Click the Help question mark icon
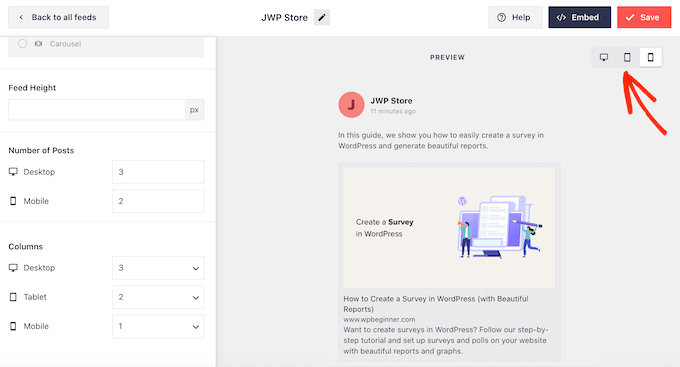This screenshot has width=680, height=367. [x=501, y=17]
